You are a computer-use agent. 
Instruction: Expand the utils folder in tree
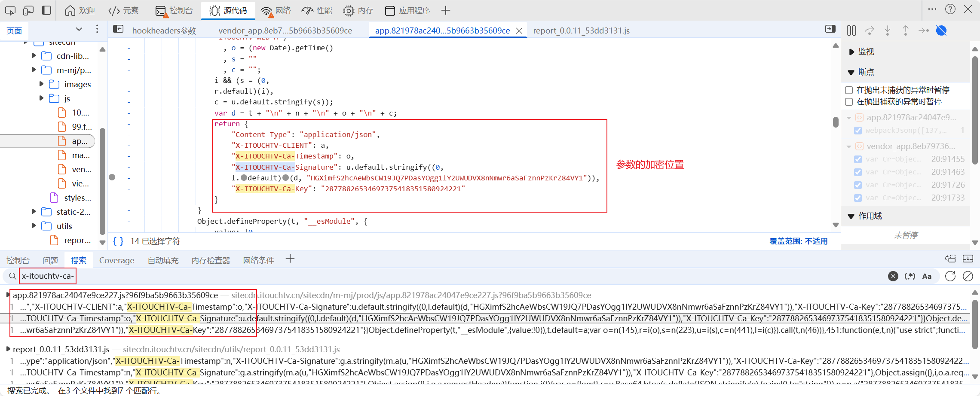coord(34,226)
